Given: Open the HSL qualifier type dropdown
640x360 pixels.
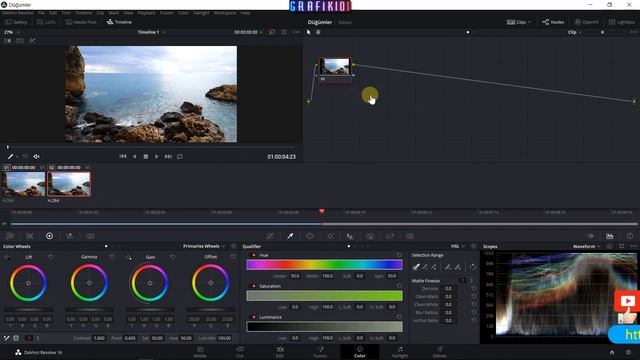Looking at the screenshot, I should [458, 246].
